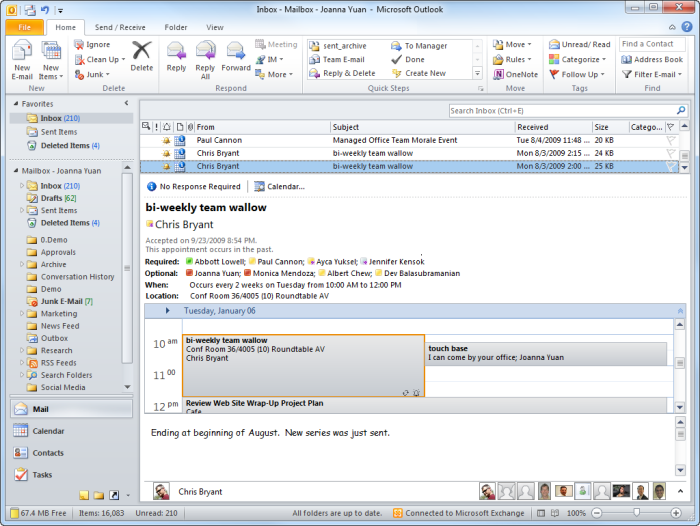Minimize the navigation pane arrow
Image resolution: width=700 pixels, height=526 pixels.
tap(127, 103)
